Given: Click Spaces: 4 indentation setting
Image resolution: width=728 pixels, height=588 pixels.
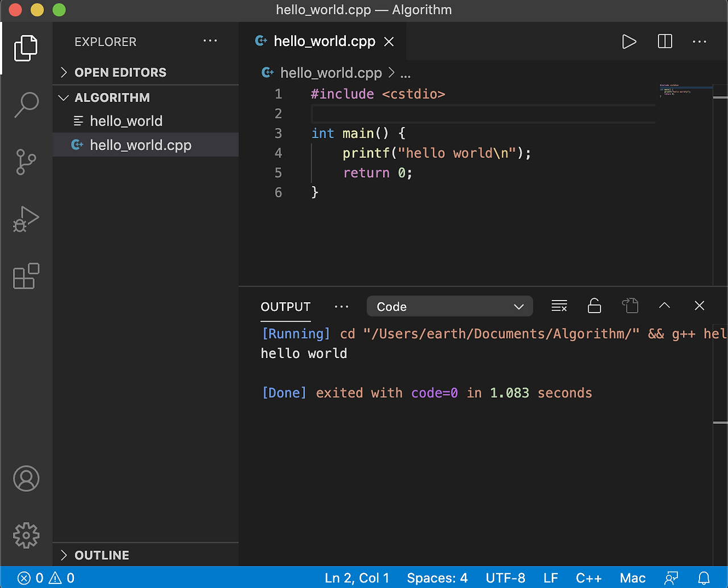Looking at the screenshot, I should [437, 578].
